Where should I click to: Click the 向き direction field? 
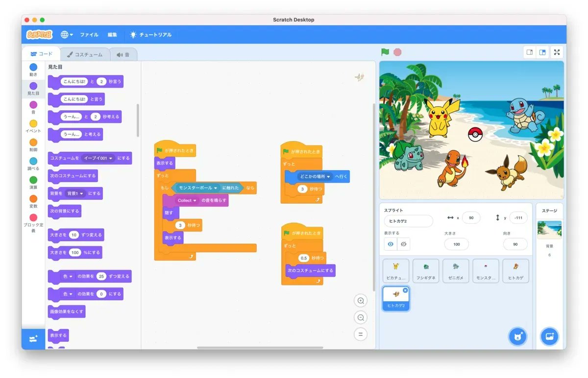click(515, 244)
